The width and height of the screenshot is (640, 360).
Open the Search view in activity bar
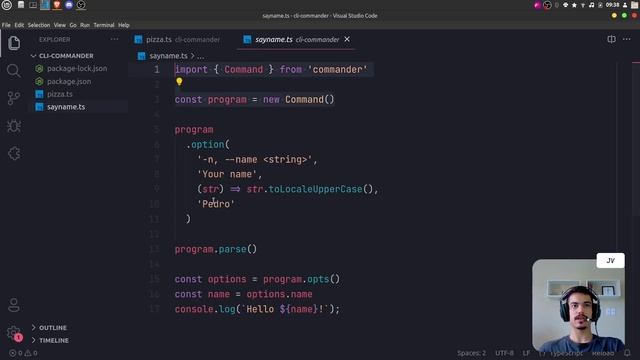(14, 71)
